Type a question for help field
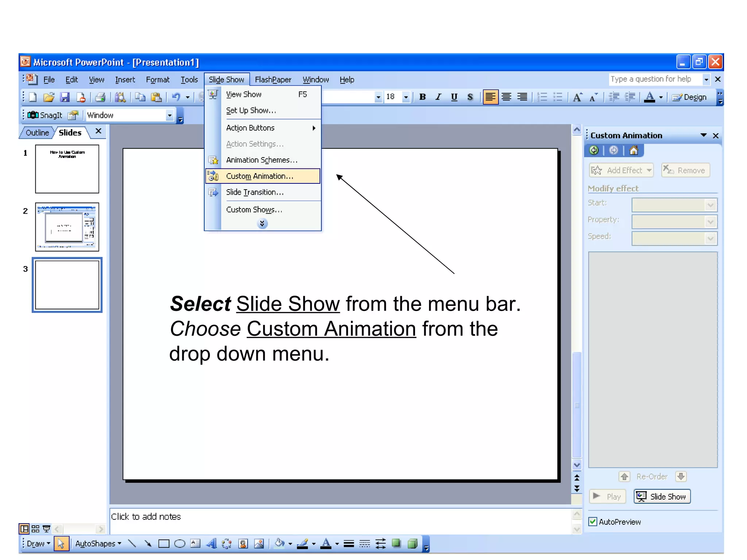 pos(655,79)
